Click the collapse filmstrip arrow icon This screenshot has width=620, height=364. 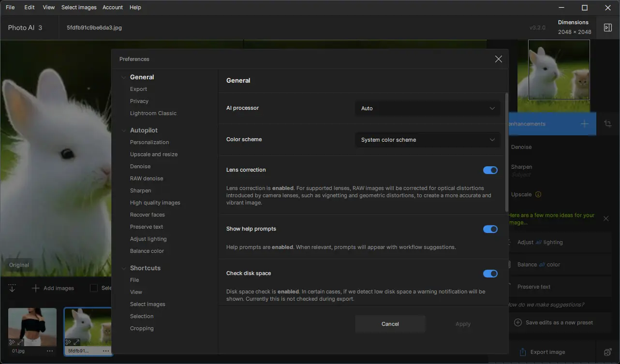pos(12,288)
